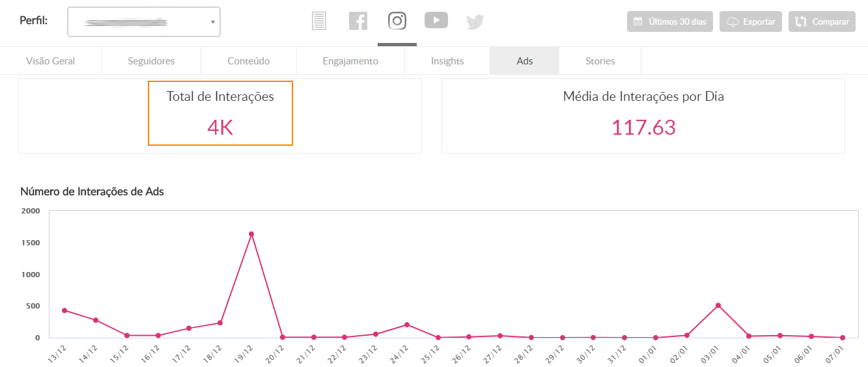
Task: Switch to the Conteúdo tab
Action: pos(249,61)
